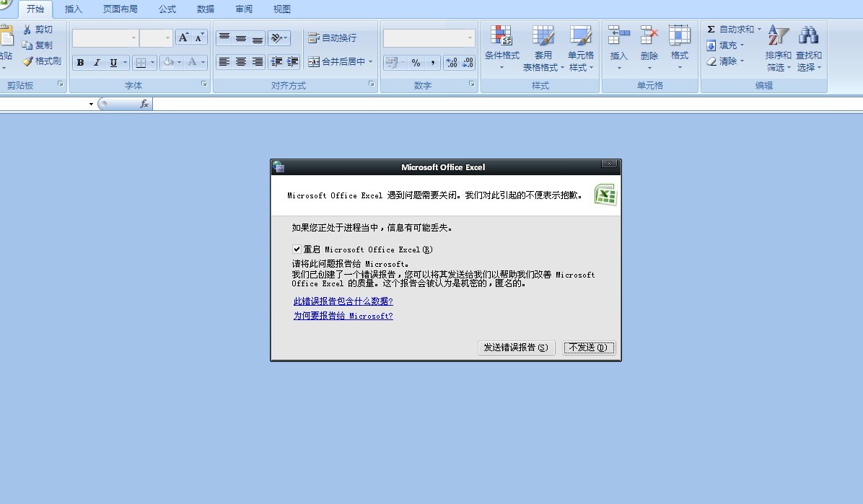Open the Clipboard pane launcher
The width and height of the screenshot is (863, 504).
coord(60,84)
